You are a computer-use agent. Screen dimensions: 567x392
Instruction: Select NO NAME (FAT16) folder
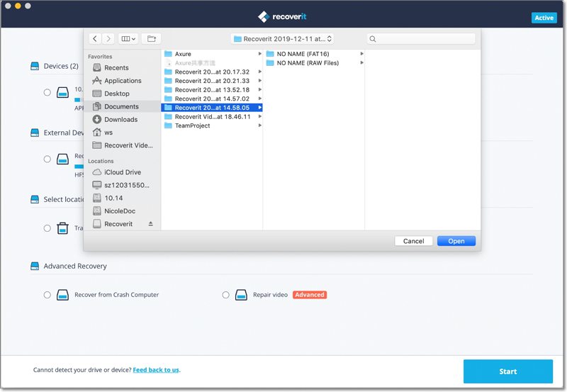point(303,54)
